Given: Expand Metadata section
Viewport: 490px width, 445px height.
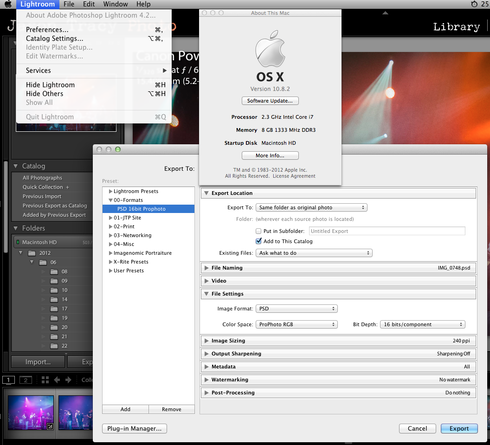Looking at the screenshot, I should point(206,367).
